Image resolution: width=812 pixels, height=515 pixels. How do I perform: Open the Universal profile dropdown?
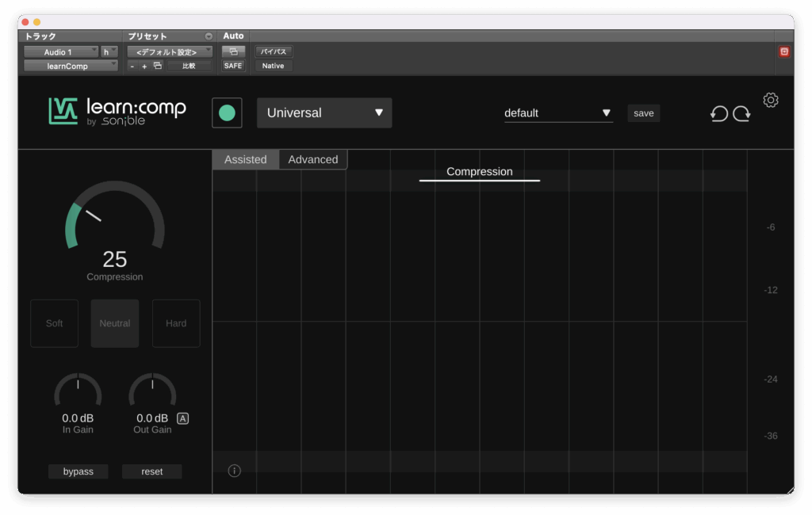[324, 113]
